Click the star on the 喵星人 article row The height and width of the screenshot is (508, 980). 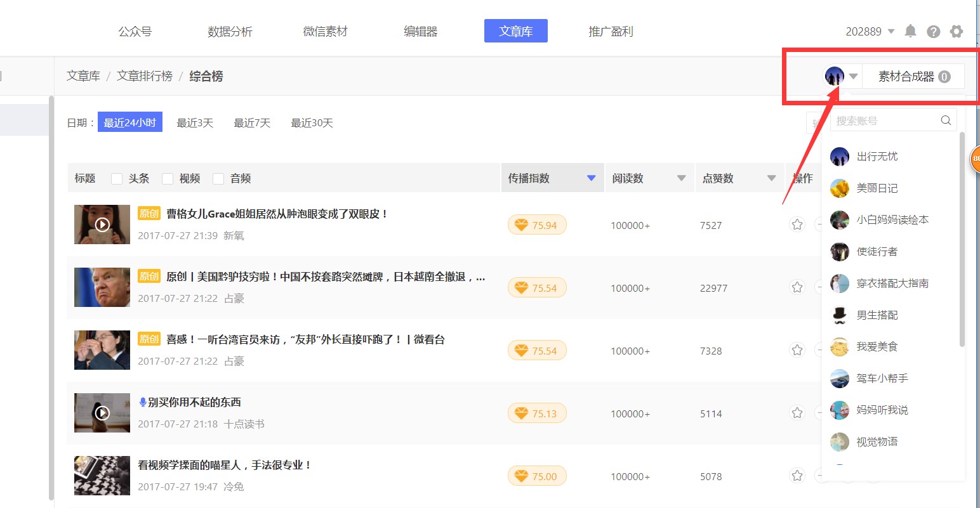point(797,476)
